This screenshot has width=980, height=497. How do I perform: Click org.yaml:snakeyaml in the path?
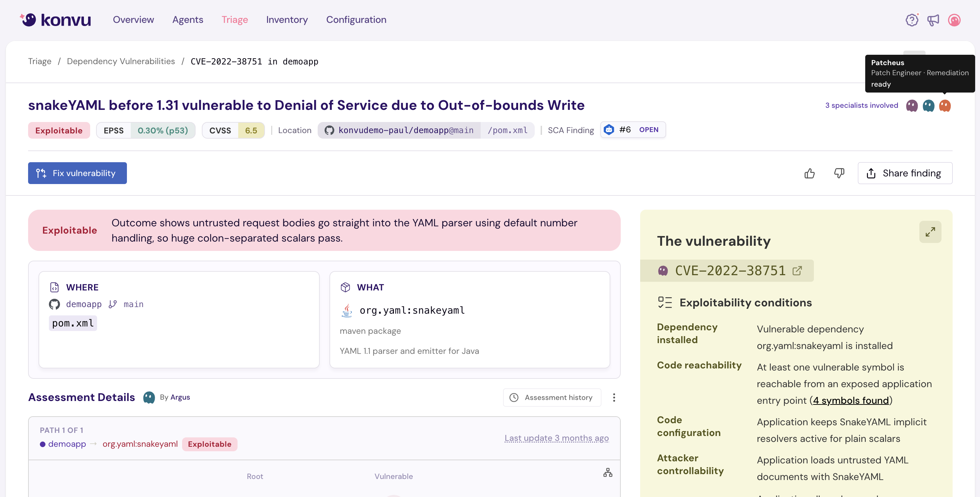pyautogui.click(x=140, y=444)
